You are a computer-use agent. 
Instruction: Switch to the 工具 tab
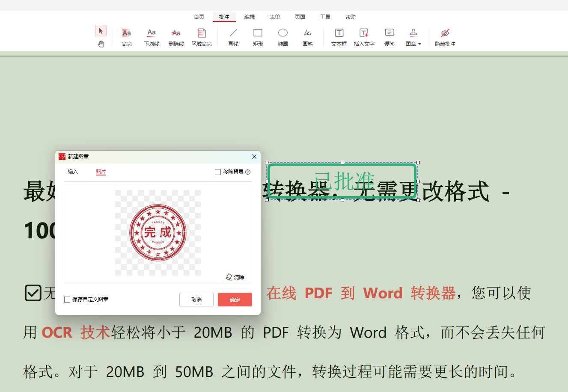pyautogui.click(x=325, y=17)
